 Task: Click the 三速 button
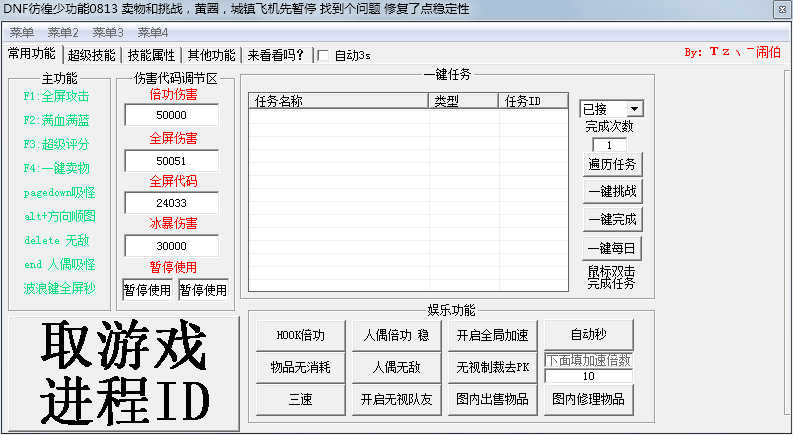click(299, 399)
